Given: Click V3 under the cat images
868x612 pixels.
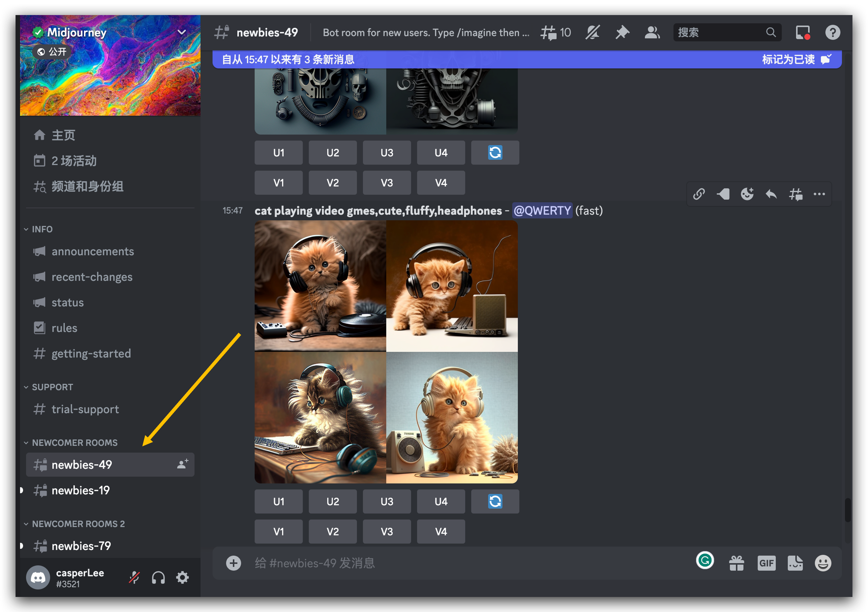Looking at the screenshot, I should [x=387, y=531].
